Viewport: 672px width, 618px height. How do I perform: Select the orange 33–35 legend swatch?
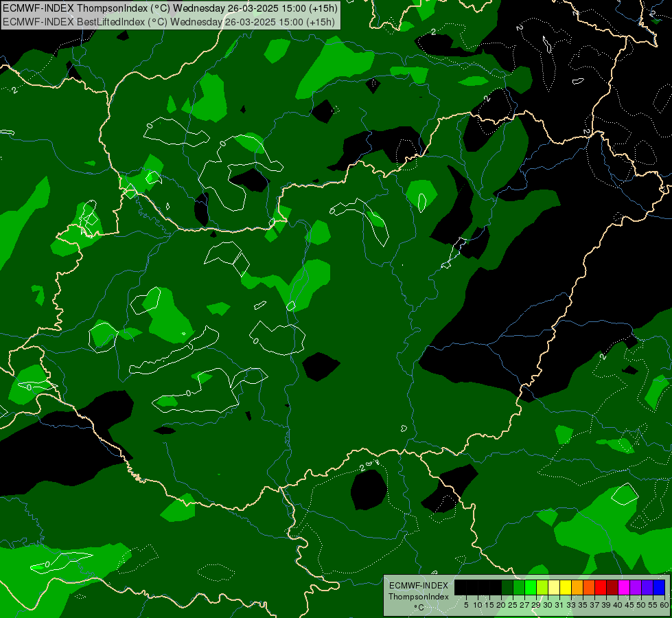(577, 588)
